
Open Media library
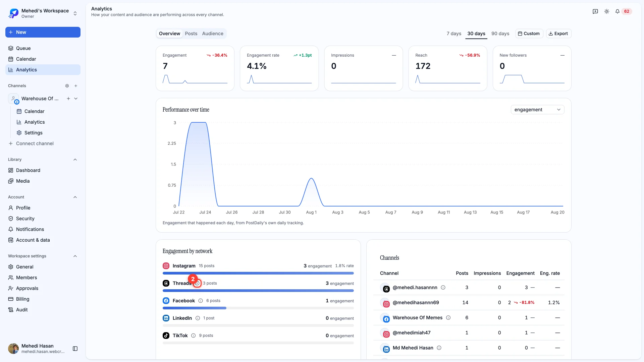tap(43, 181)
